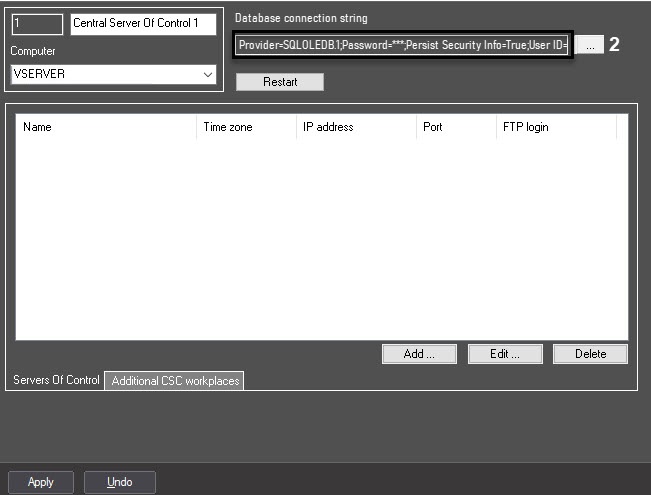Switch to Additional CSC workplaces tab

click(x=175, y=381)
